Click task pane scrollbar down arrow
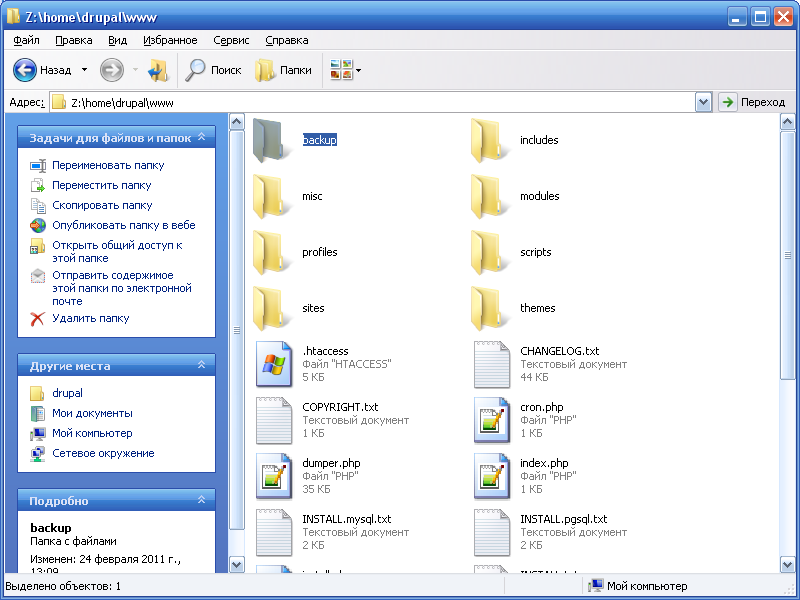 pos(237,564)
